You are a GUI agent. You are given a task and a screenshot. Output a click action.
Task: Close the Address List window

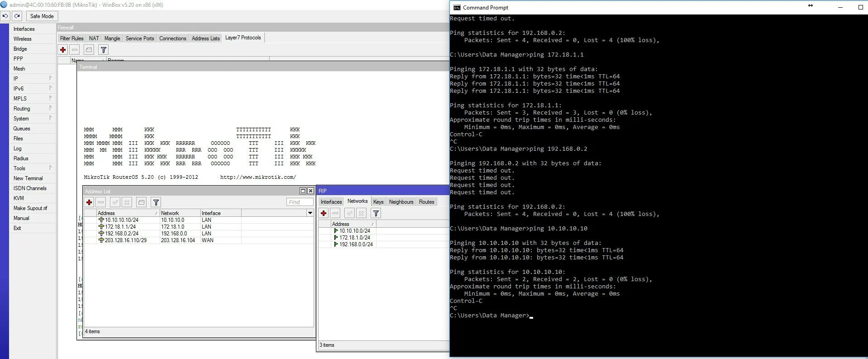[310, 191]
